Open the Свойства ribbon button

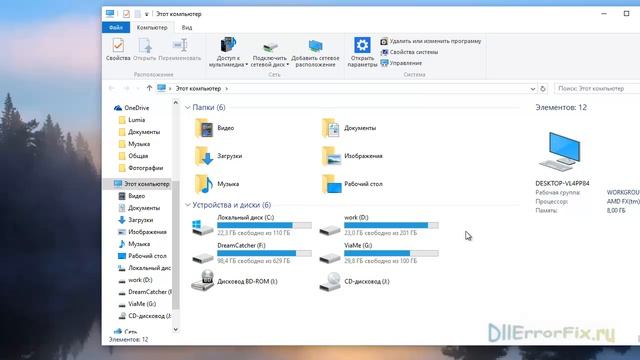(118, 49)
